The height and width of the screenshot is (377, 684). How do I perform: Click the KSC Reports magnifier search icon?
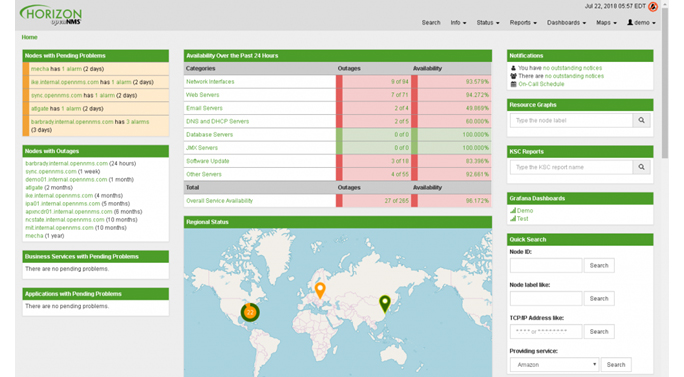pyautogui.click(x=641, y=167)
